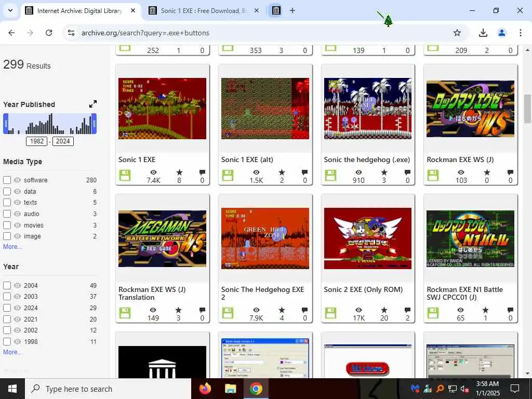Click the Type here to search box
This screenshot has height=399, width=532.
[x=108, y=389]
